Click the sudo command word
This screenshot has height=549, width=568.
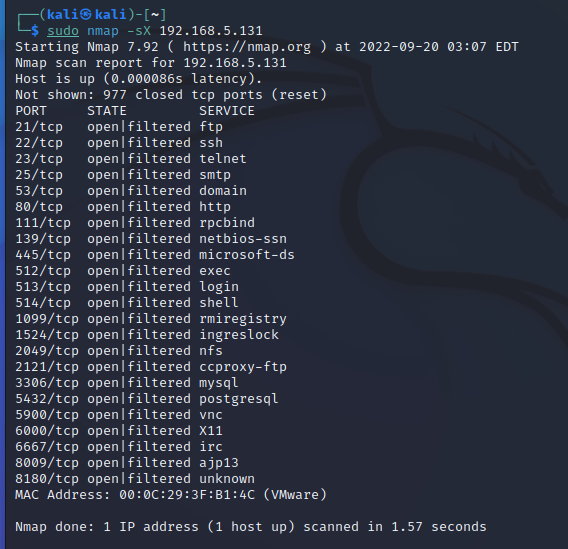coord(63,31)
